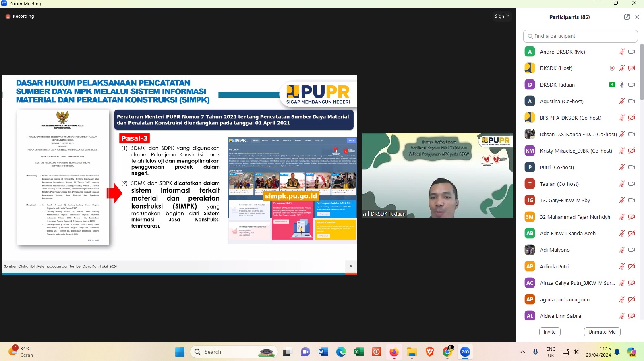Click muted mic icon of DKSDK (Host)
Image resolution: width=644 pixels, height=361 pixels.
click(622, 68)
